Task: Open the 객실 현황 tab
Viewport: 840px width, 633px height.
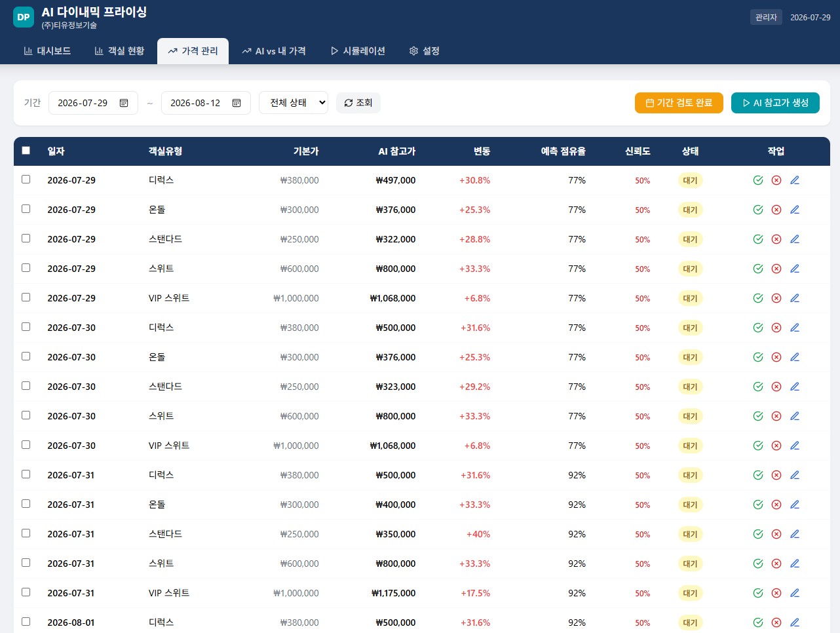Action: [119, 51]
